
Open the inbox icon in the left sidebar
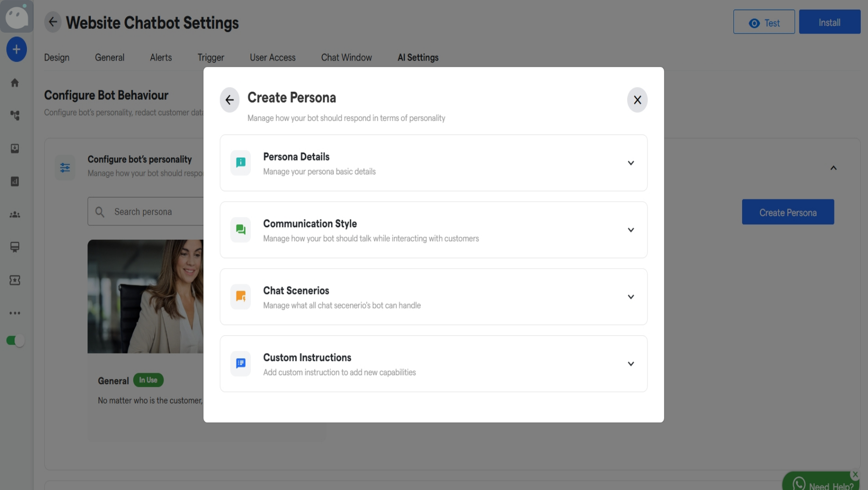coord(15,149)
